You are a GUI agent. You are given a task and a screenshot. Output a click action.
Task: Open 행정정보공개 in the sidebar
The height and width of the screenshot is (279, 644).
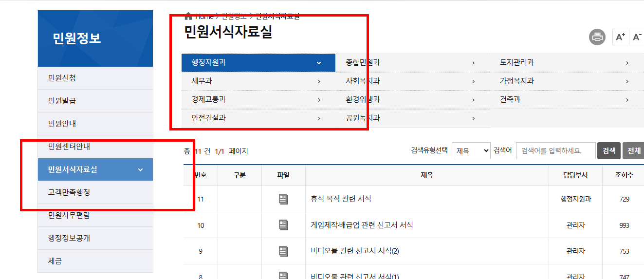pyautogui.click(x=95, y=238)
